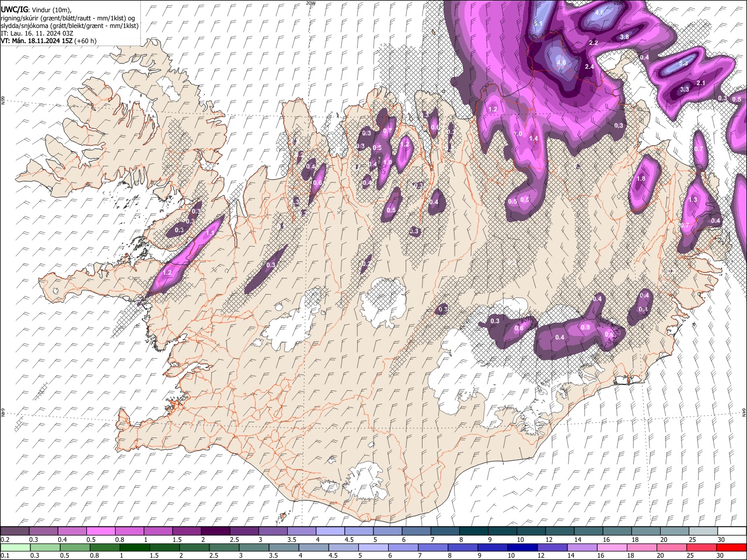Select the bright red 30 rain legend swatch
747x560 pixels.
point(731,547)
